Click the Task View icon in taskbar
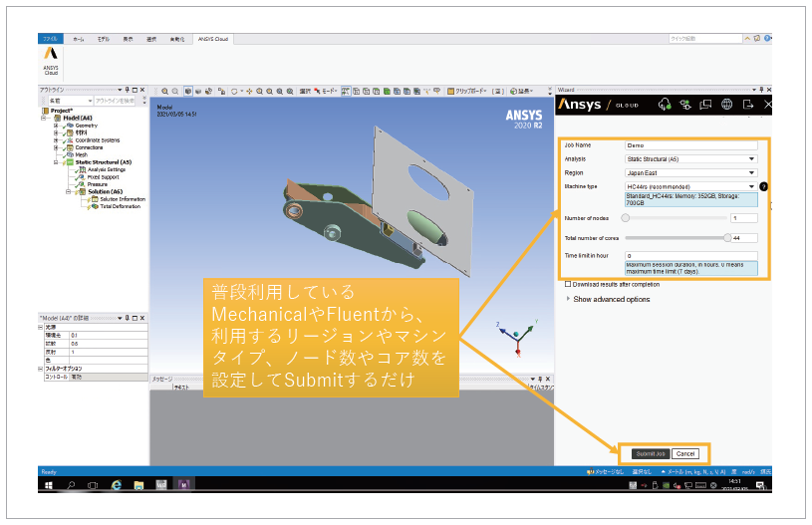This screenshot has width=812, height=525. [93, 485]
